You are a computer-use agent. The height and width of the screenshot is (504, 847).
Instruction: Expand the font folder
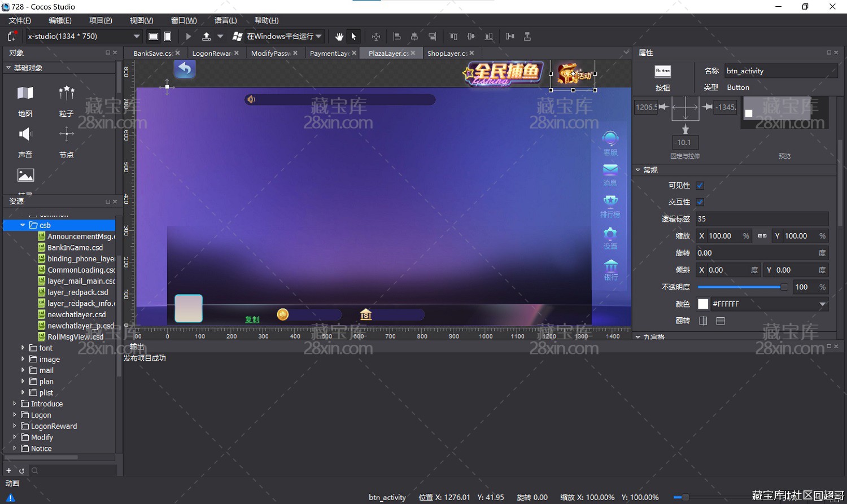coord(23,348)
